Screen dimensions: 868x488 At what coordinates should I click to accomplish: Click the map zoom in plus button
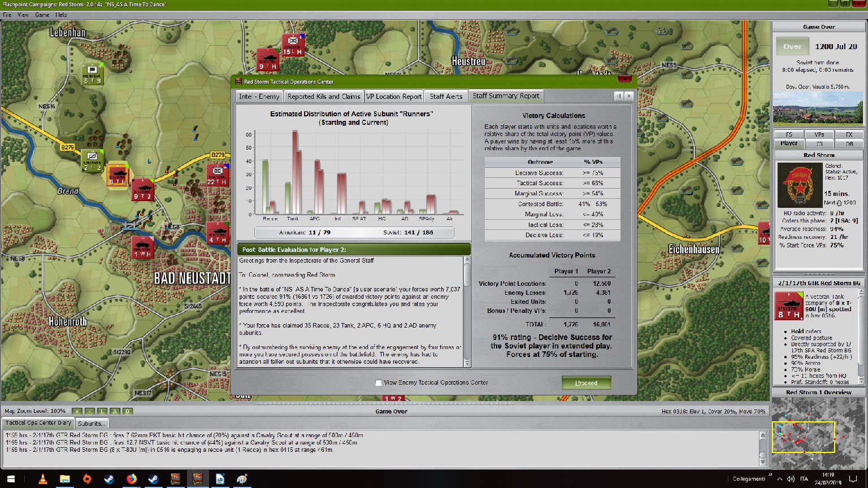point(77,411)
